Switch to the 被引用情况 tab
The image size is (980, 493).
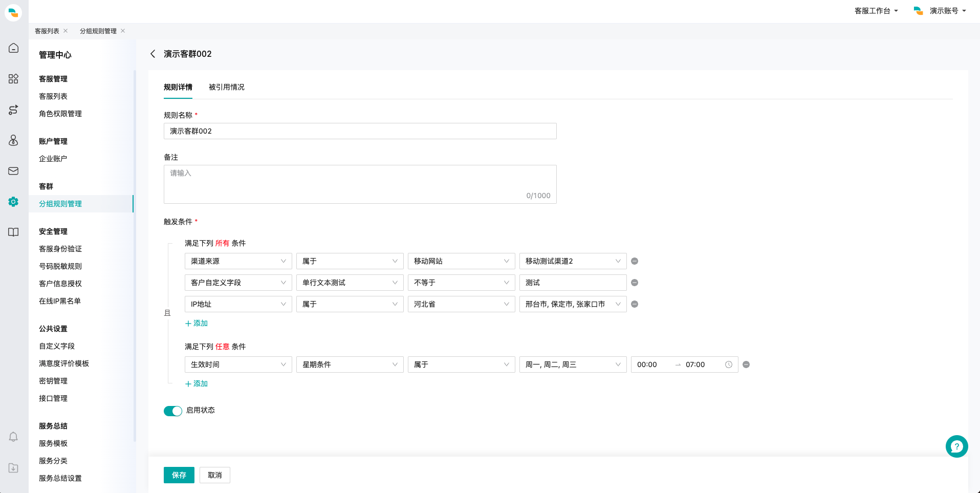(227, 87)
